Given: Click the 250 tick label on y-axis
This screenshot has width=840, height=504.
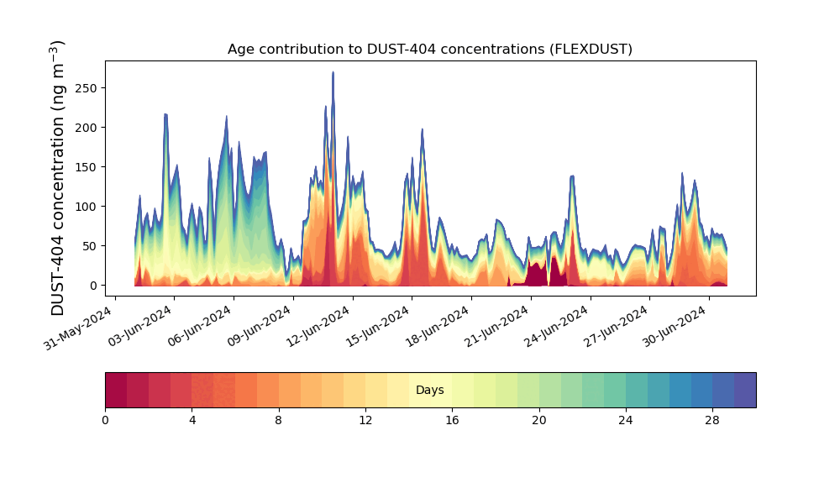Looking at the screenshot, I should click(86, 88).
